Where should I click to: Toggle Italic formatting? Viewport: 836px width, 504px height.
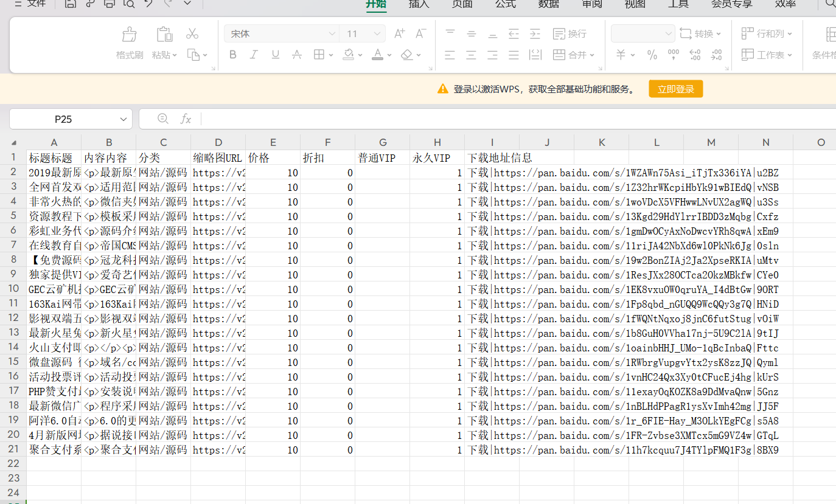point(254,55)
